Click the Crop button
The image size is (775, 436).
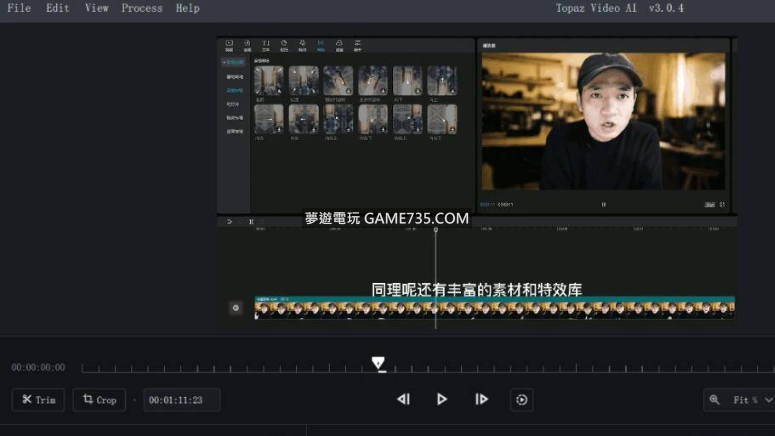click(99, 400)
